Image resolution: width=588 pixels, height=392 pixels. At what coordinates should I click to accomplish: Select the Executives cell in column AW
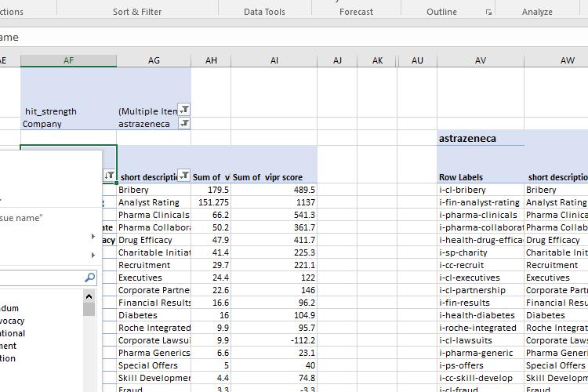(x=556, y=278)
